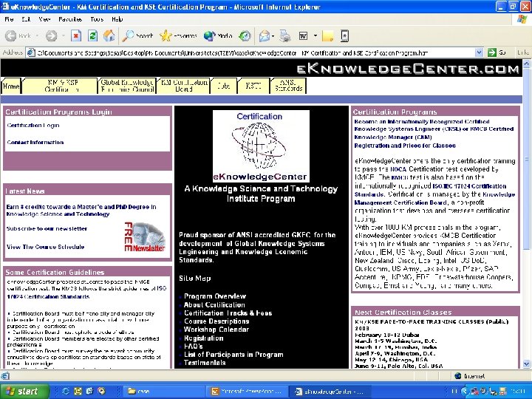Click Registration site map link
This screenshot has height=399, width=532.
(x=204, y=338)
